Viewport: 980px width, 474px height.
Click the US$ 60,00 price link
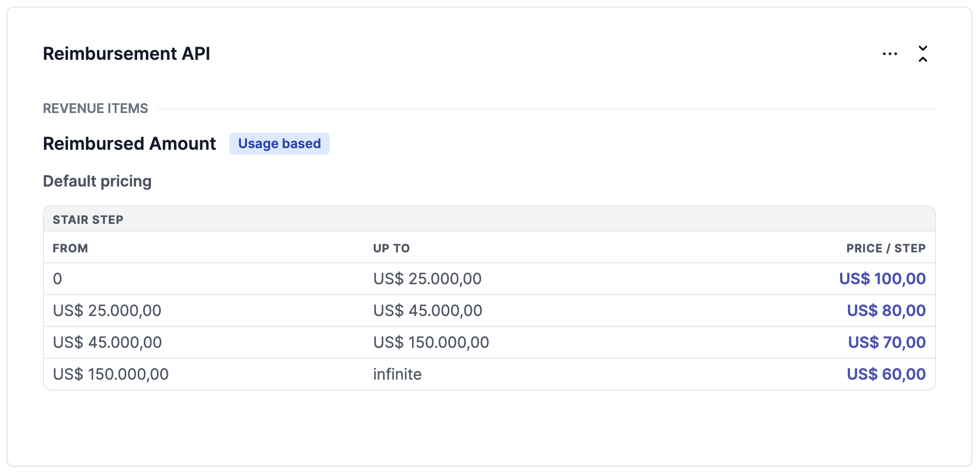coord(886,374)
